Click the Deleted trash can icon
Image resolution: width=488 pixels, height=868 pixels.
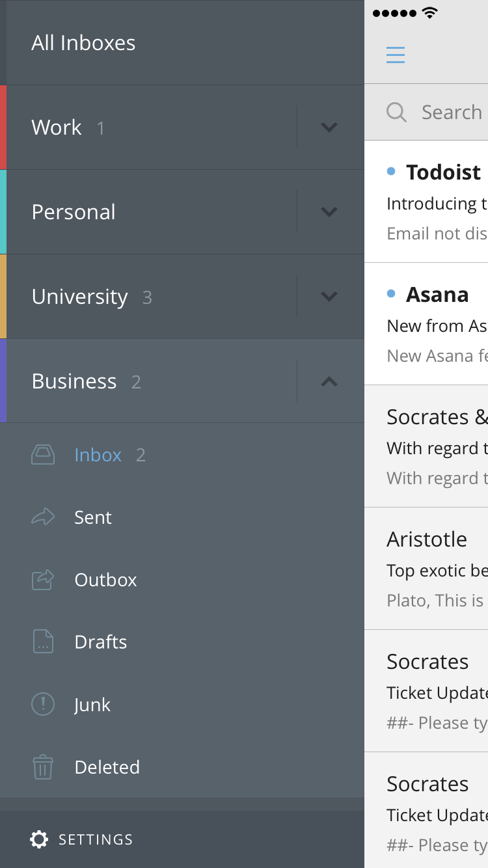43,767
